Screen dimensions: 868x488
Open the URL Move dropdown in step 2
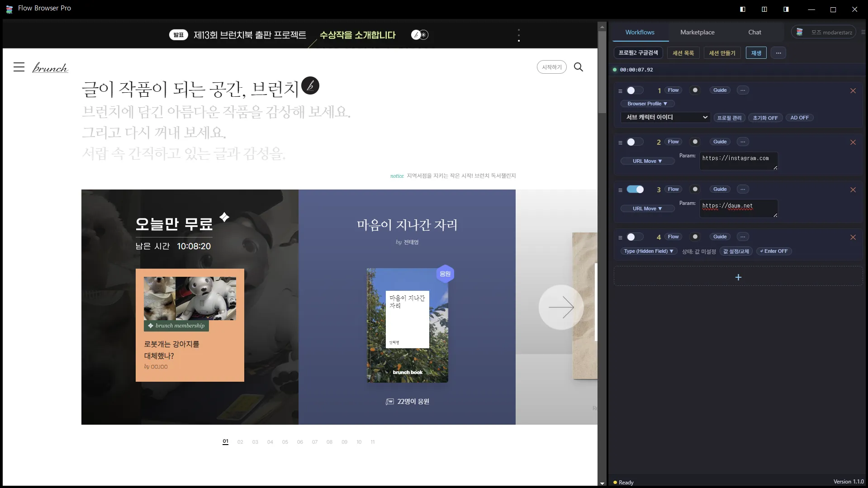647,161
